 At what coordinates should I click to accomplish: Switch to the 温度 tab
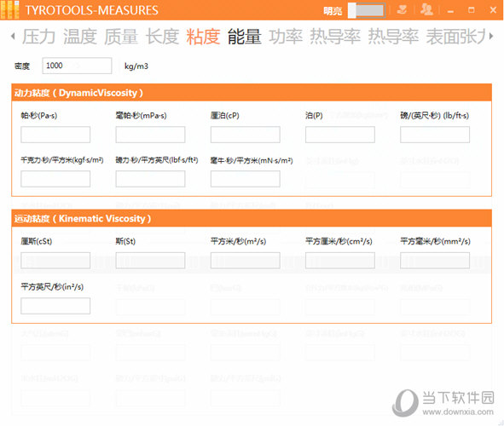(79, 37)
